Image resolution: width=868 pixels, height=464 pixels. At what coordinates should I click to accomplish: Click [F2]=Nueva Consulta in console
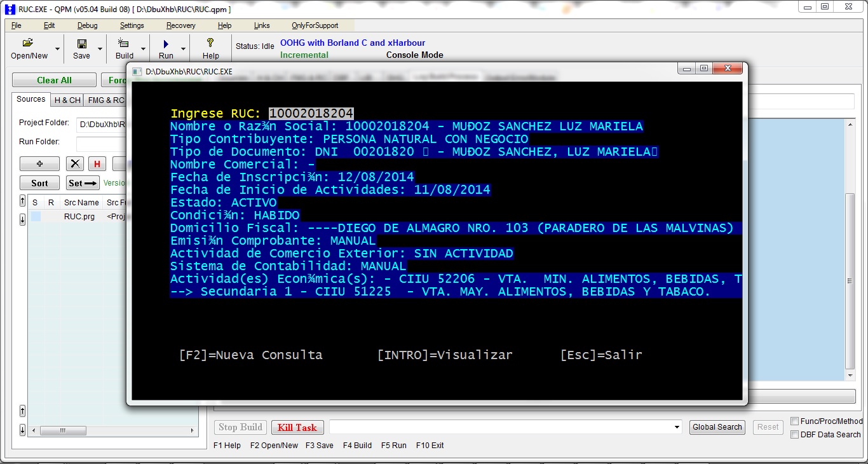(251, 355)
